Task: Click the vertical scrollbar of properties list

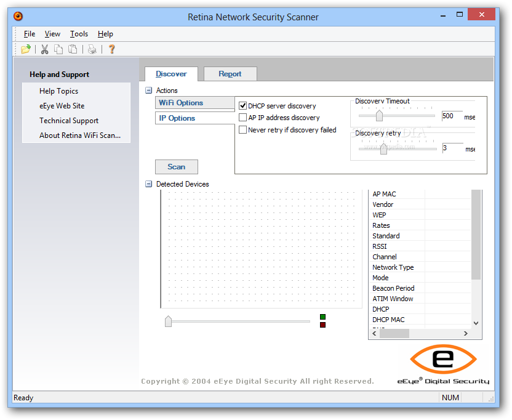Action: click(x=476, y=235)
